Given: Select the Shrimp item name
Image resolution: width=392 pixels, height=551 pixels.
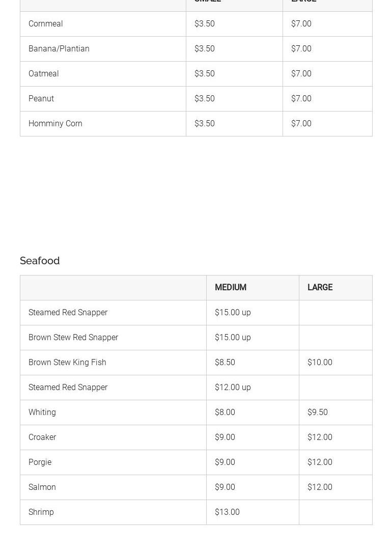Looking at the screenshot, I should 41,512.
